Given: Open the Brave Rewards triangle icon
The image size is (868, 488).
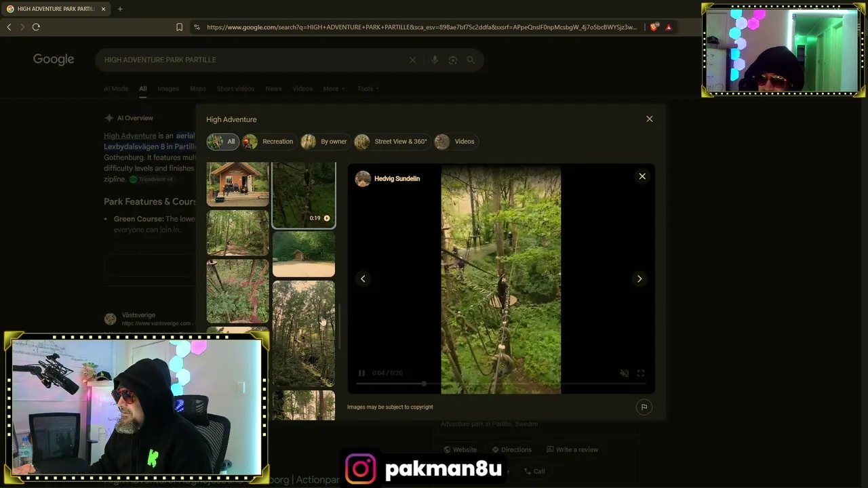Looking at the screenshot, I should [669, 27].
